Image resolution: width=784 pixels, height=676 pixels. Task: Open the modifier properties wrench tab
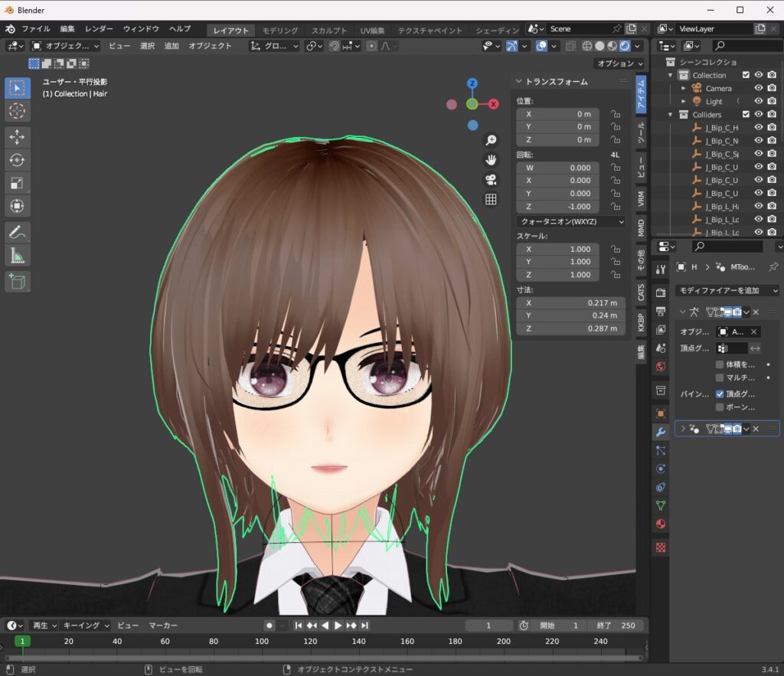(659, 431)
